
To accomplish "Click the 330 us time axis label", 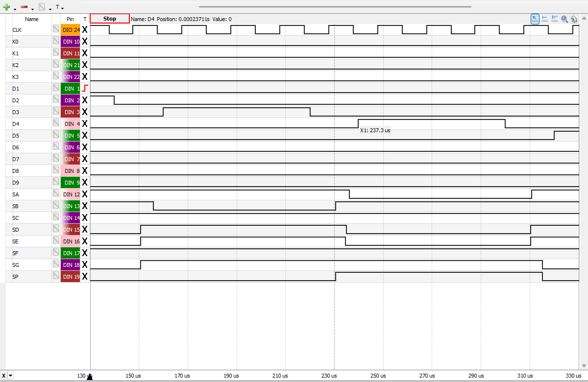I will click(x=574, y=376).
